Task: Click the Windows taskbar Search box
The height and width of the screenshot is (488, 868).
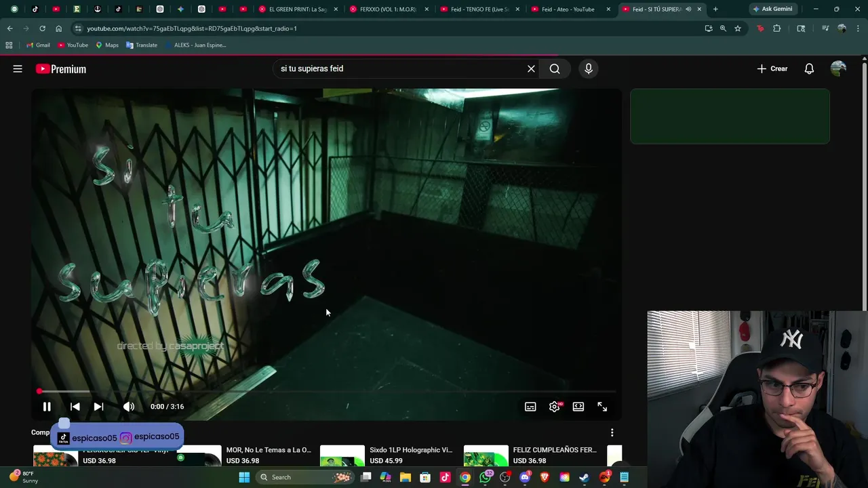Action: point(305,477)
